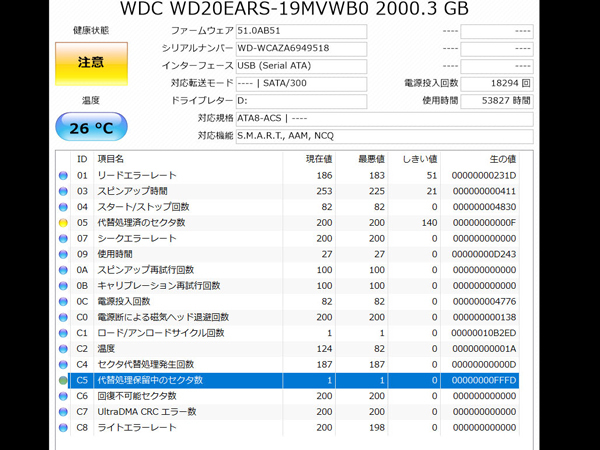Click the 現在値 column header
600x450 pixels.
click(x=319, y=159)
